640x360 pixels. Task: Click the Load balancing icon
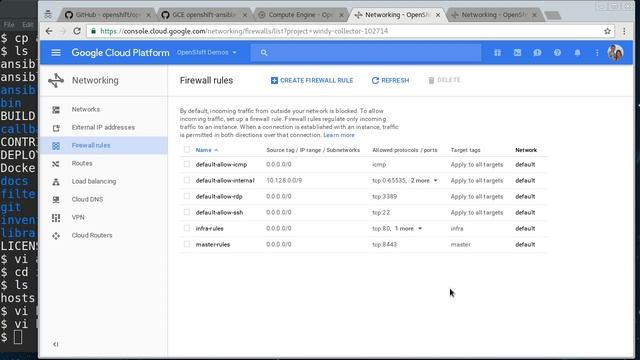(x=56, y=181)
